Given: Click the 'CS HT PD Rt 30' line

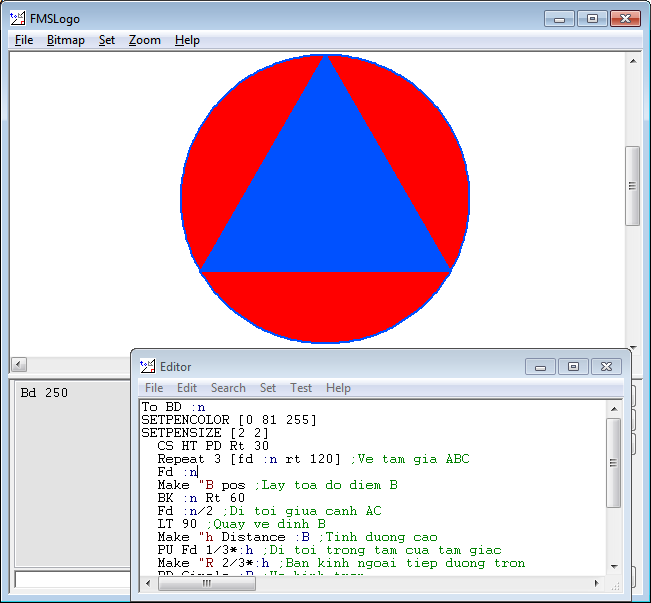Looking at the screenshot, I should tap(213, 446).
